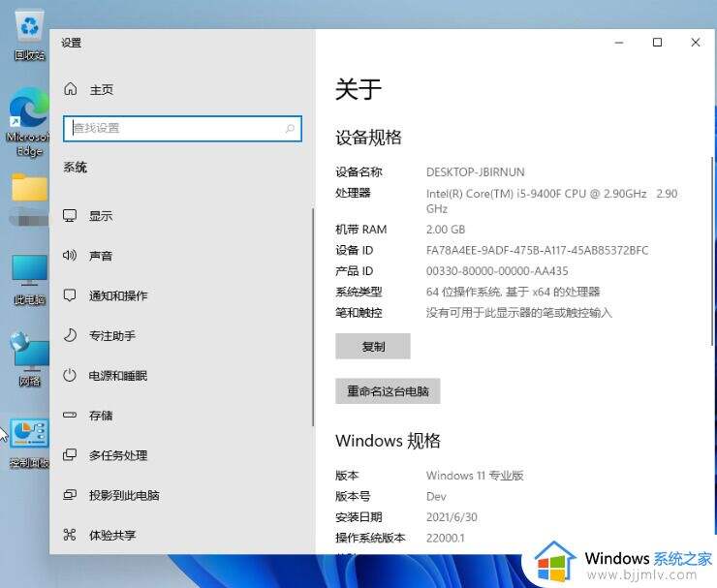This screenshot has height=588, width=717.
Task: Click the 设备规格 section heading
Action: (368, 138)
